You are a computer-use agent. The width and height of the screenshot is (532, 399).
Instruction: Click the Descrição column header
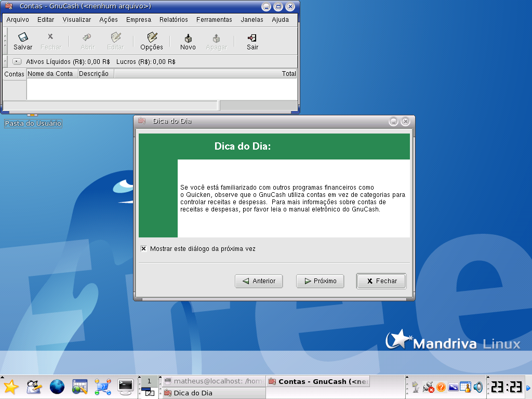[x=96, y=74]
